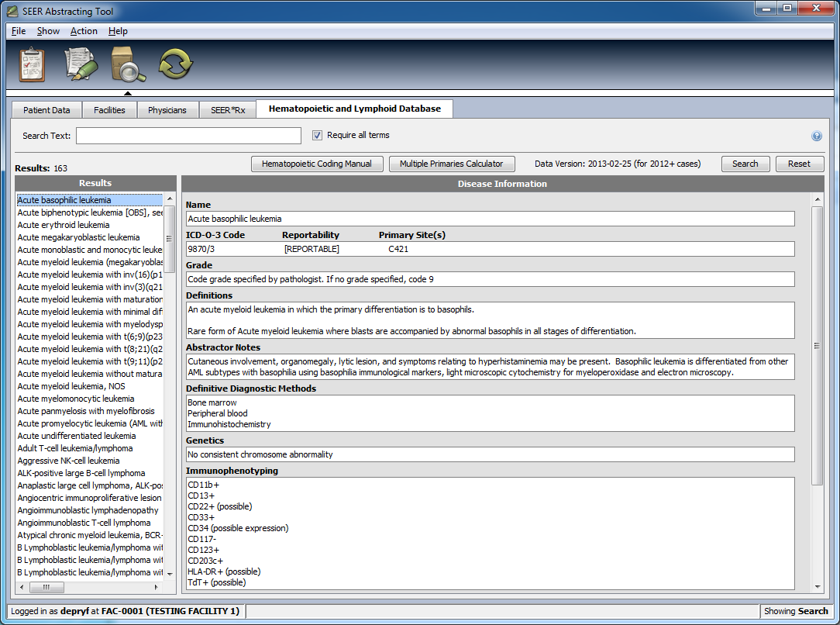The height and width of the screenshot is (625, 840).
Task: Select Acute biphenotypic leukemia [OBS] result
Action: click(x=89, y=212)
